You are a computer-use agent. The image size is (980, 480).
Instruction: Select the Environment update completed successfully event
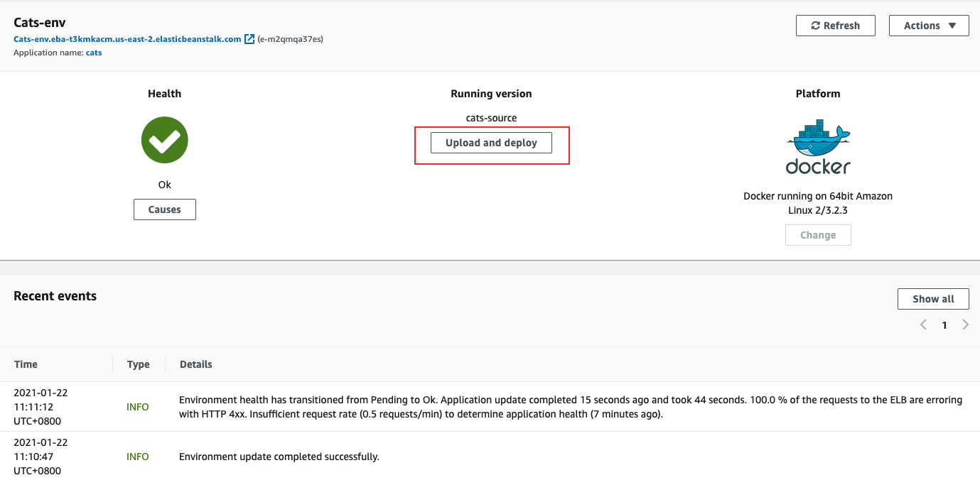pyautogui.click(x=279, y=457)
